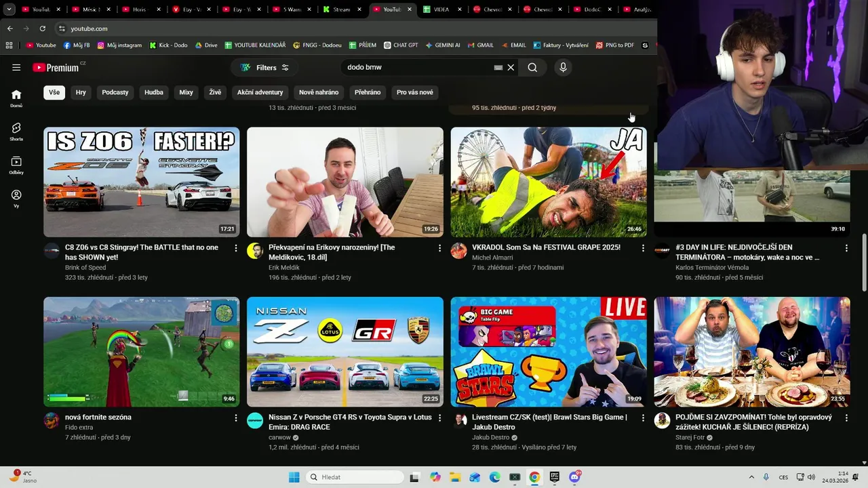Open Microsoft Edge from taskbar
The height and width of the screenshot is (488, 868).
(495, 477)
